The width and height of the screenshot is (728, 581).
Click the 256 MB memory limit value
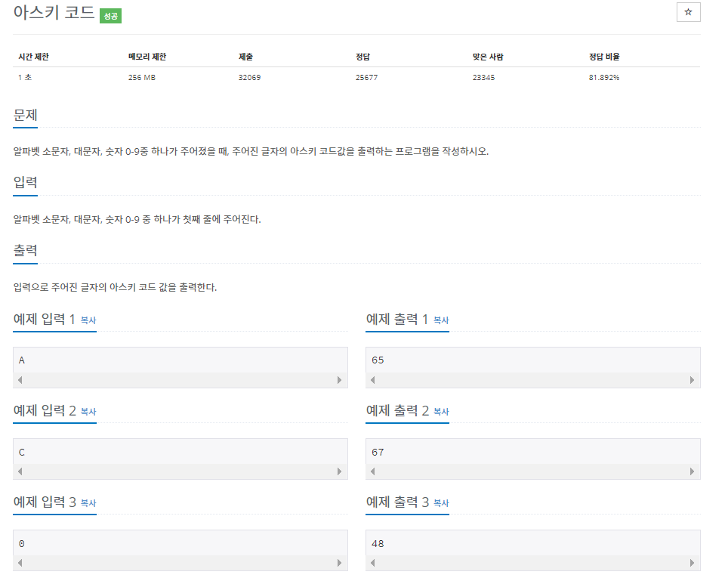(x=142, y=78)
